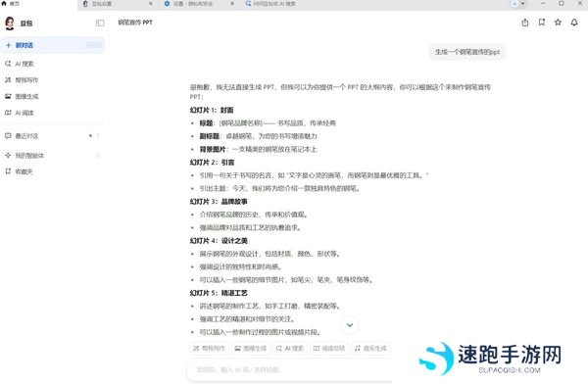This screenshot has width=588, height=384.
Task: Collapse the sidebar with the panel icon
Action: coord(100,23)
